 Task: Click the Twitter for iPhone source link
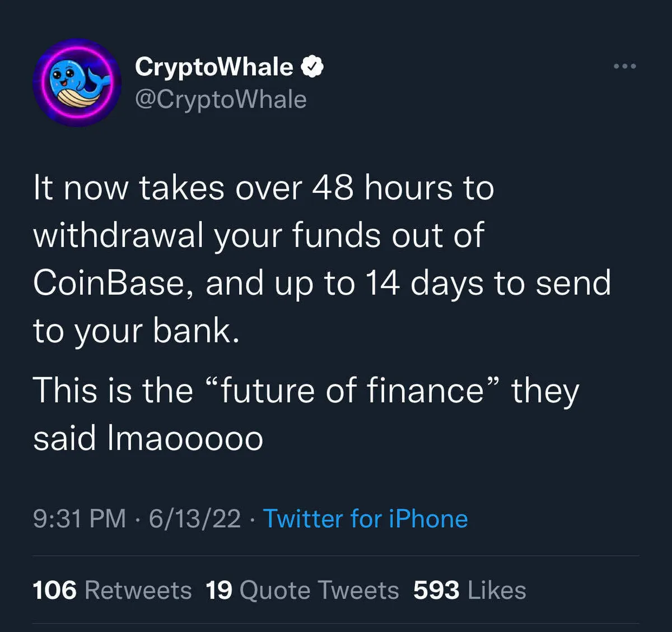(x=365, y=518)
